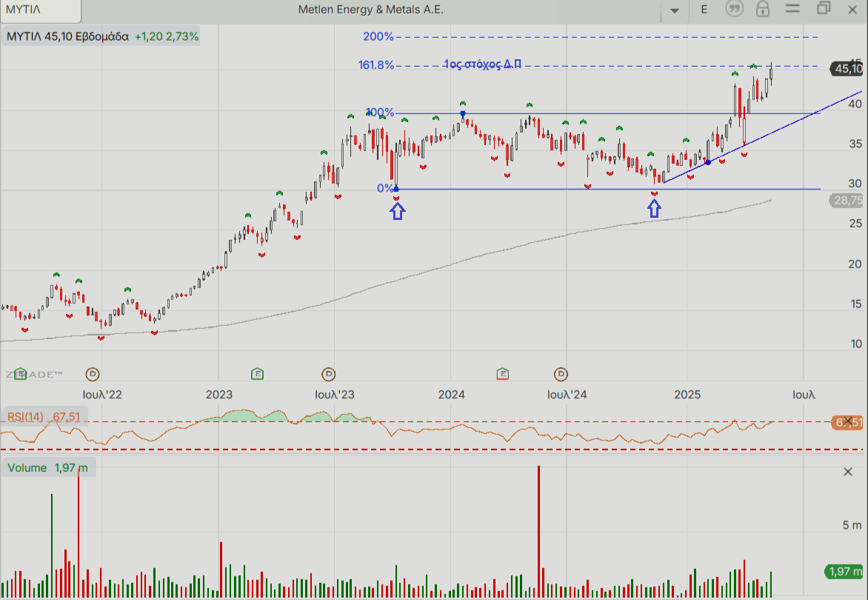The image size is (868, 600).
Task: Select the 161.8% Fibonacci level label
Action: click(376, 65)
